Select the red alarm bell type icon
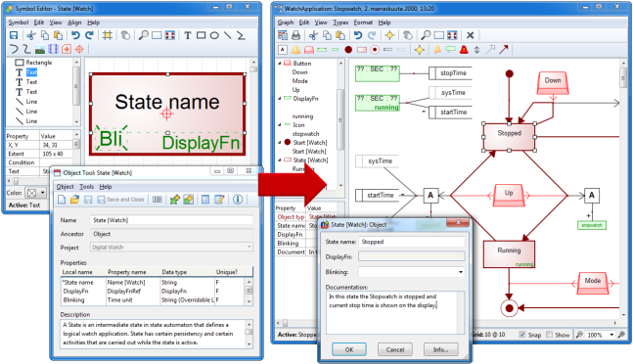Image resolution: width=633 pixels, height=364 pixels. [464, 50]
